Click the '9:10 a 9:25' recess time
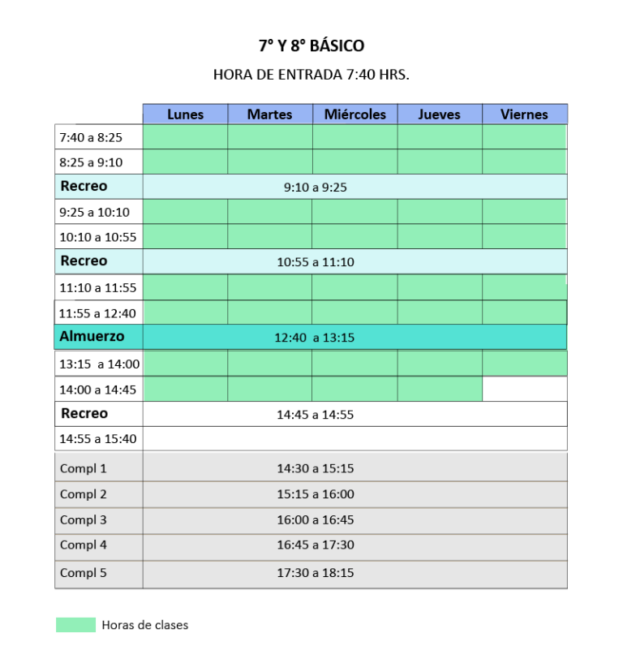 click(x=316, y=187)
